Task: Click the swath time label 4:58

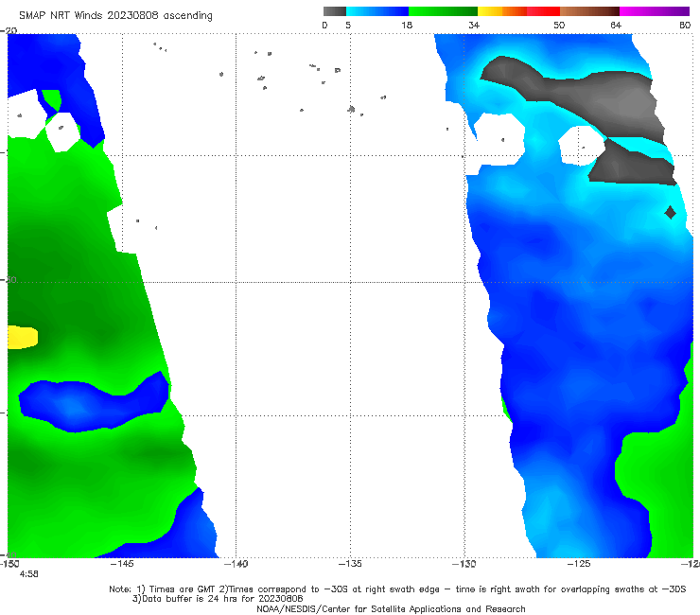Action: 28,574
